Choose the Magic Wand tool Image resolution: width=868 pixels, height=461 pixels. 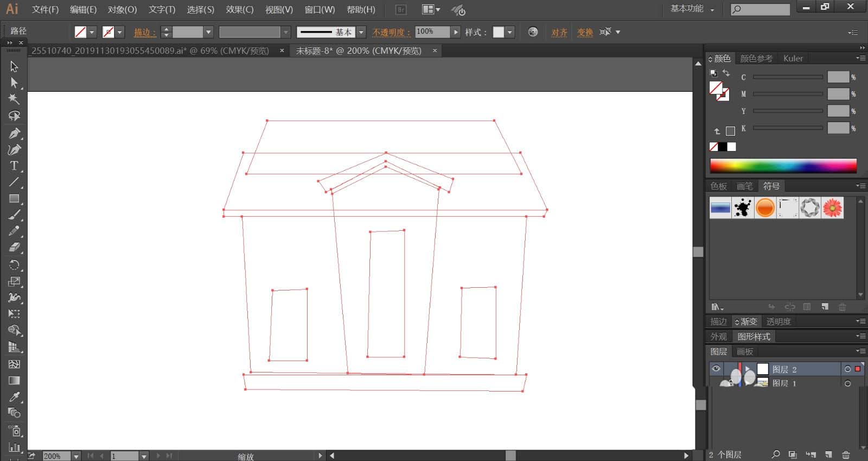pyautogui.click(x=14, y=99)
